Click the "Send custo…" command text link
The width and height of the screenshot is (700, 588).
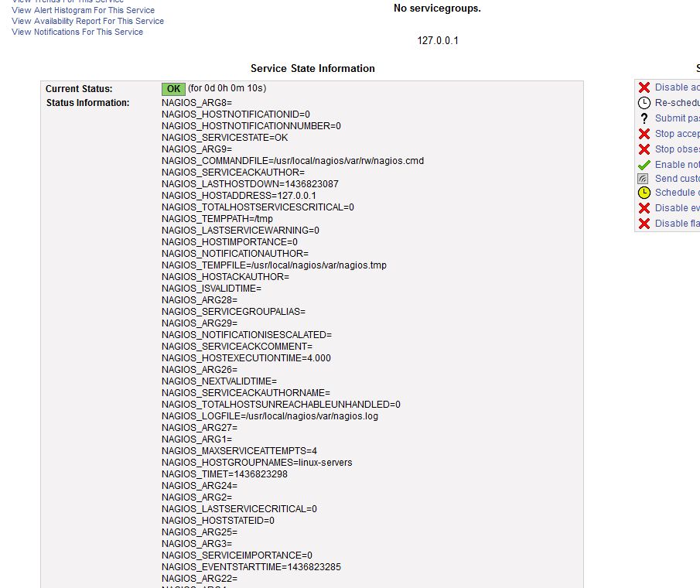[677, 179]
